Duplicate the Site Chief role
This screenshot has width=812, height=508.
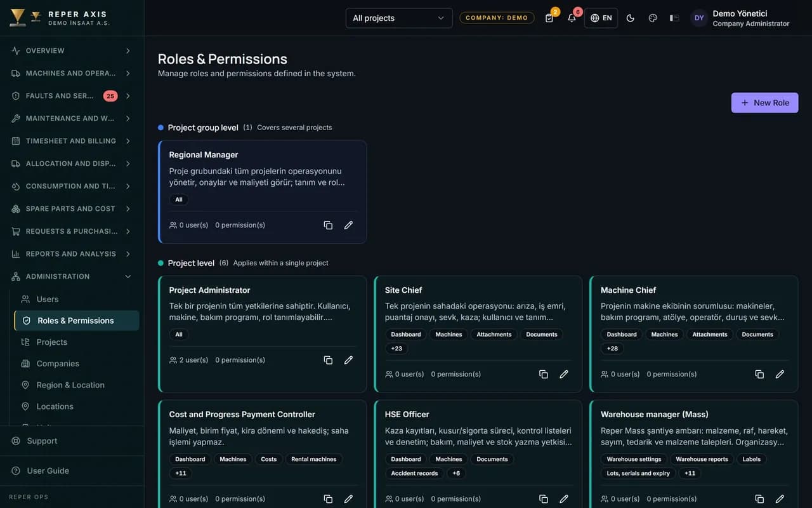544,374
